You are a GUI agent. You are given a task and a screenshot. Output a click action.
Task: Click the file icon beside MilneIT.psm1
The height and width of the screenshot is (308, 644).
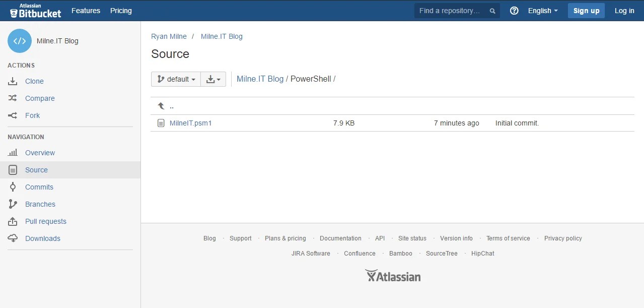click(x=161, y=123)
